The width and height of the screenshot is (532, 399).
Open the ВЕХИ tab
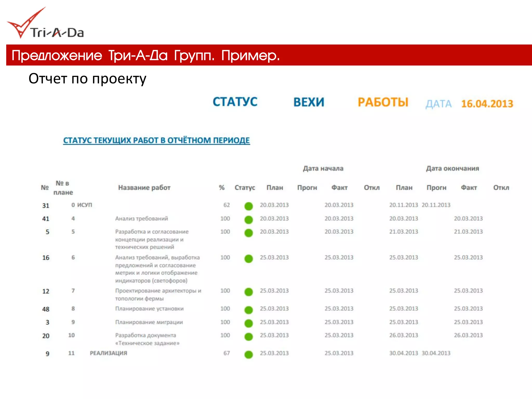coord(309,102)
